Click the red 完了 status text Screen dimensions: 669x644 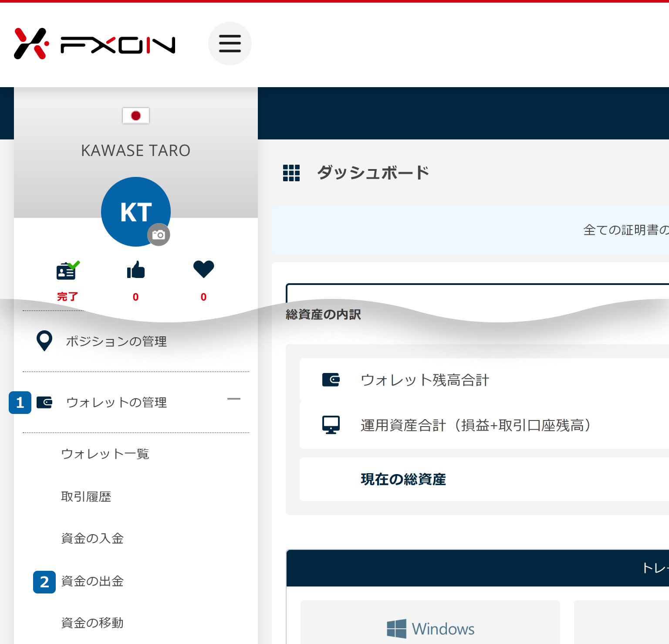[68, 297]
